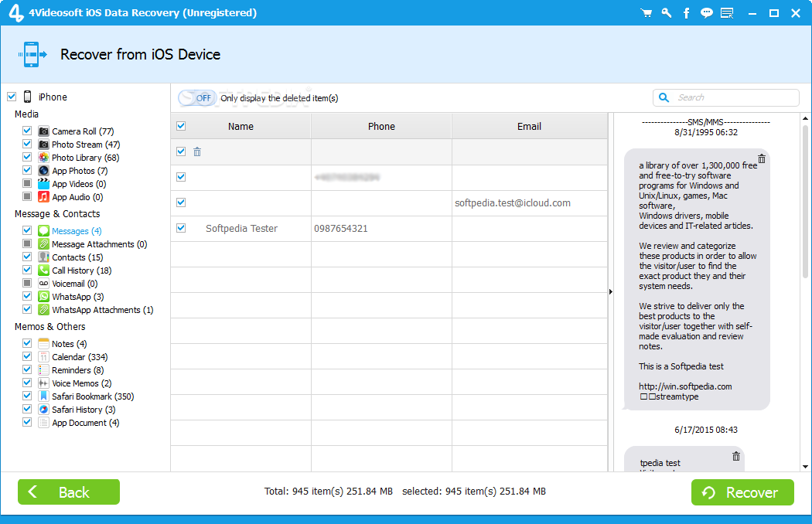Select Safari Bookmark (350) category
Image resolution: width=812 pixels, height=524 pixels.
coord(93,396)
